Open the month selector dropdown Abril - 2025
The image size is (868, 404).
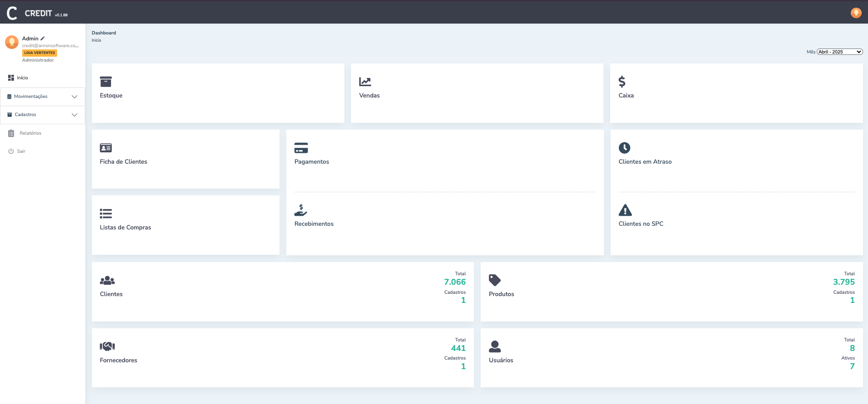839,52
